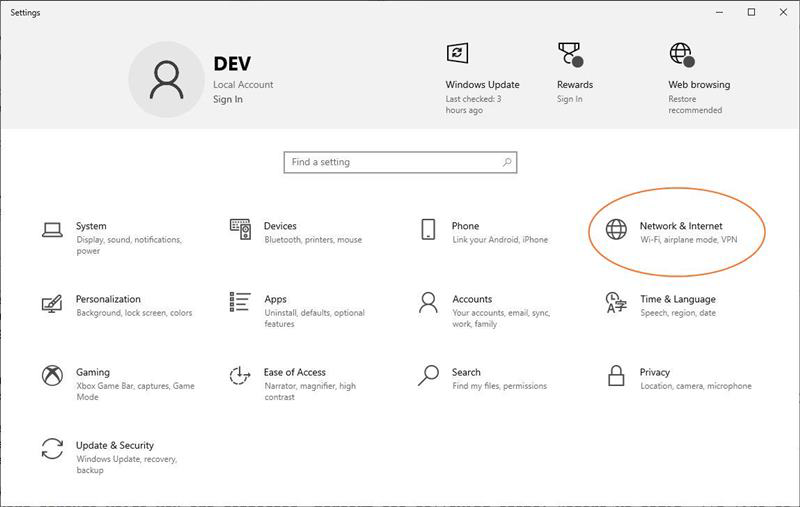Open the System laptop icon
Image resolution: width=800 pixels, height=507 pixels.
tap(52, 230)
